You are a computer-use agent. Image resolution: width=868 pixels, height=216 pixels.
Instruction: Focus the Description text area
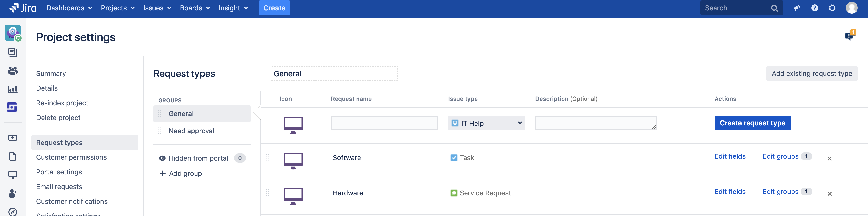(596, 123)
